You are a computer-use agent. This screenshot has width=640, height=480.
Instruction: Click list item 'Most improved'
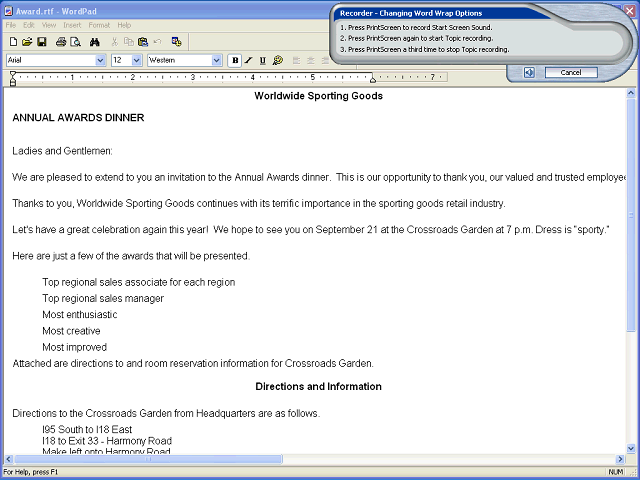point(74,347)
